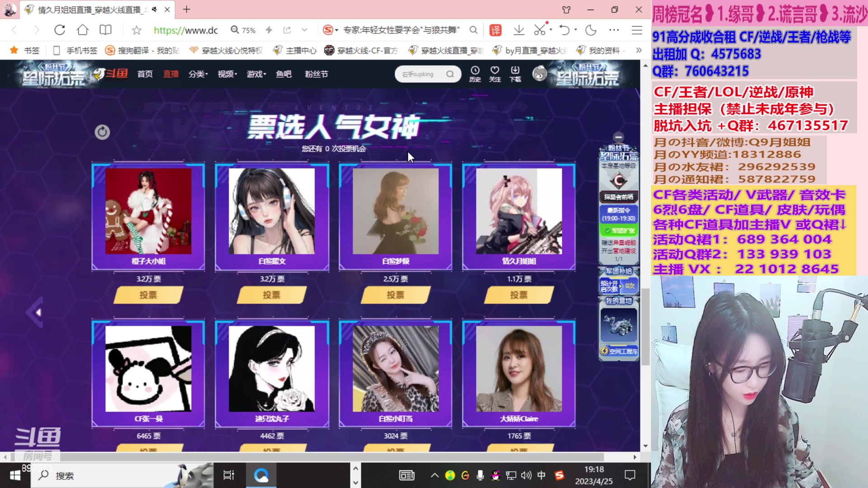Click the left arrow to previous page

(35, 312)
